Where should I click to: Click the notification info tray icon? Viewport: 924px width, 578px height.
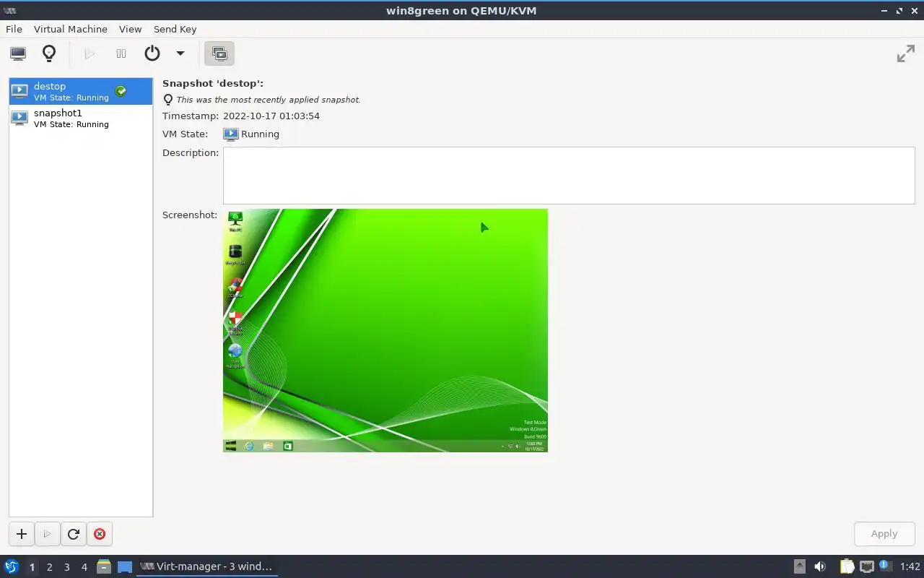click(885, 566)
